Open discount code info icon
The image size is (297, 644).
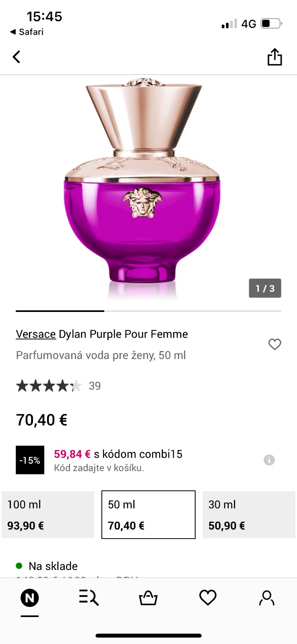(x=269, y=460)
